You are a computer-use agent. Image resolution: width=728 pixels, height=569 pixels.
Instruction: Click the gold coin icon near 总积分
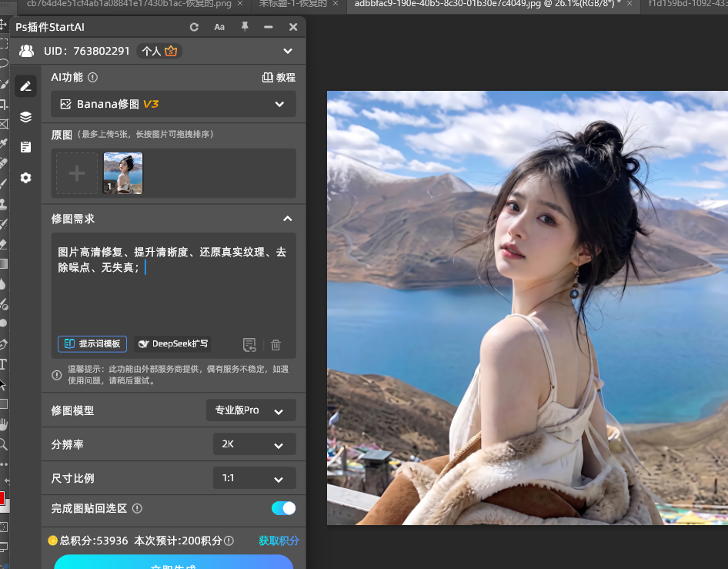52,541
